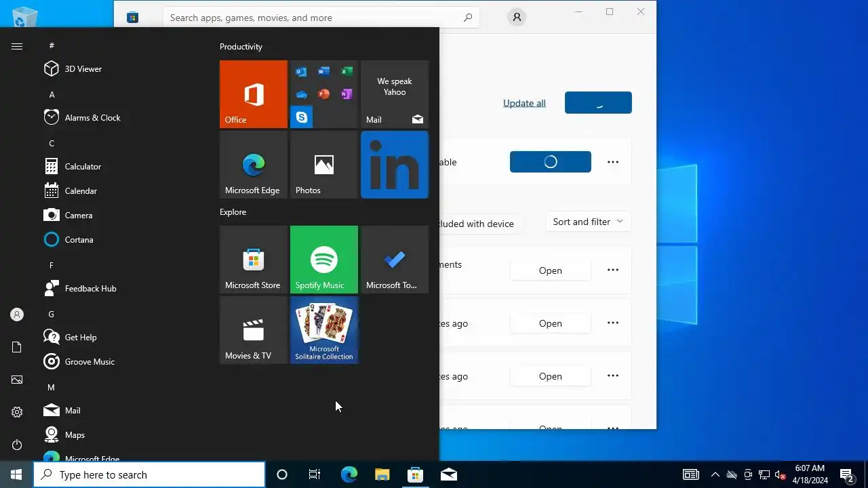868x488 pixels.
Task: Open more options next to the spinner button
Action: tap(613, 162)
